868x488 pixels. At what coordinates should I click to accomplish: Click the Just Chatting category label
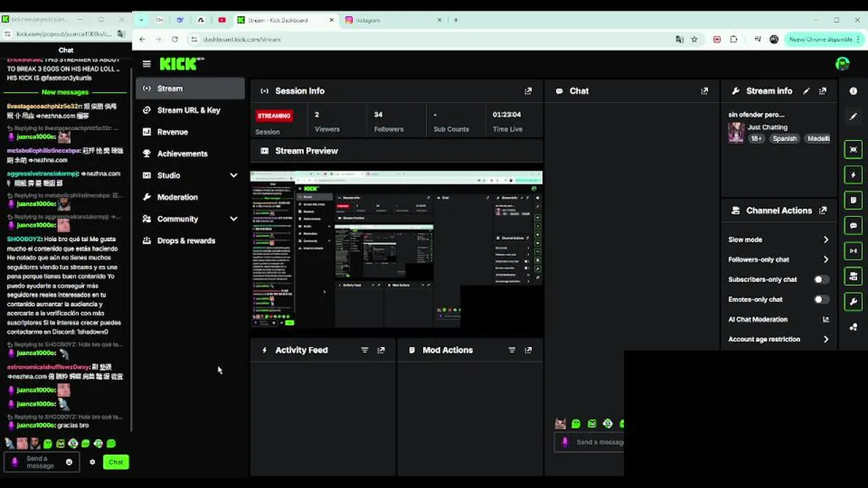[768, 127]
